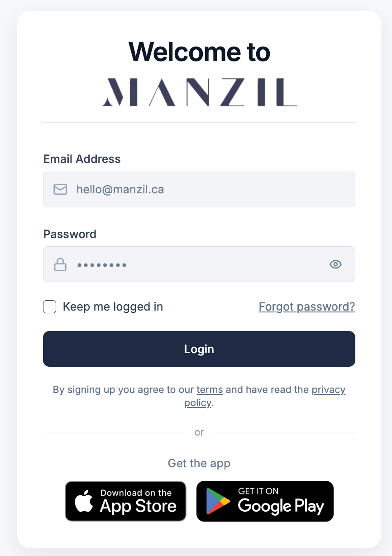Enable the Keep me logged in checkbox

click(50, 307)
